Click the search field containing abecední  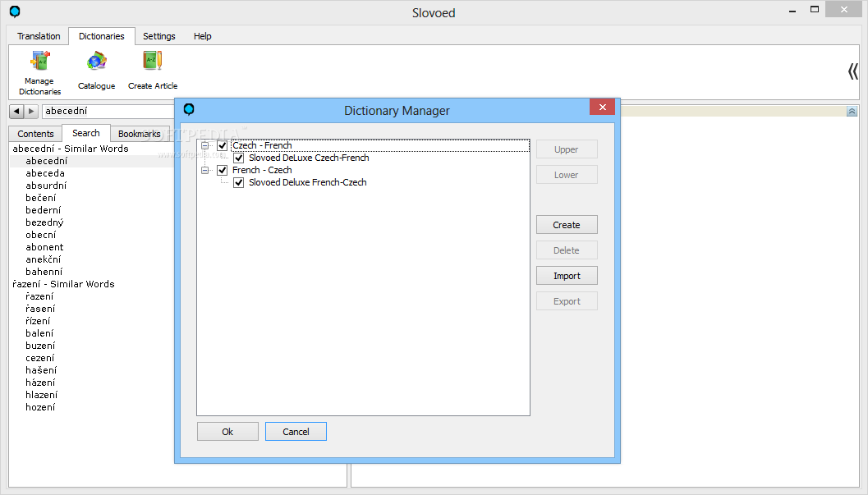click(108, 111)
